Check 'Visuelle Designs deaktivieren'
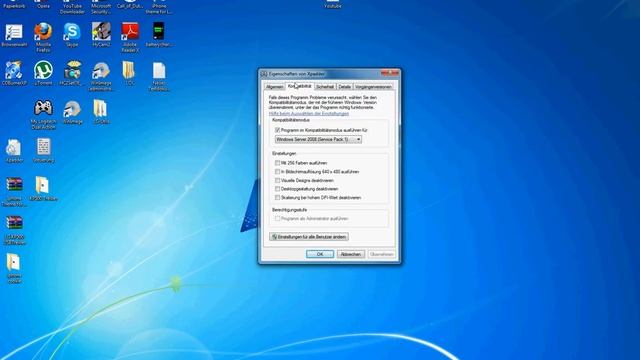 (278, 180)
